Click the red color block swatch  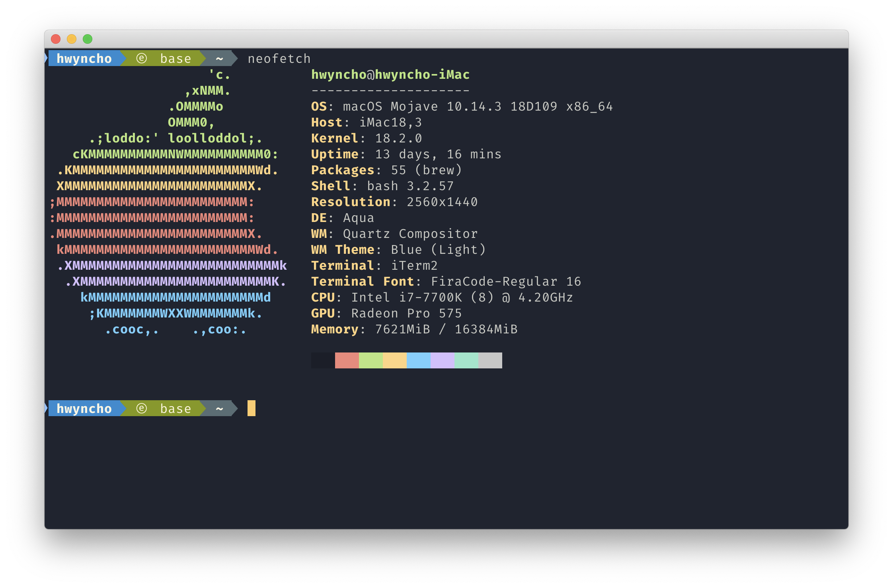(347, 360)
